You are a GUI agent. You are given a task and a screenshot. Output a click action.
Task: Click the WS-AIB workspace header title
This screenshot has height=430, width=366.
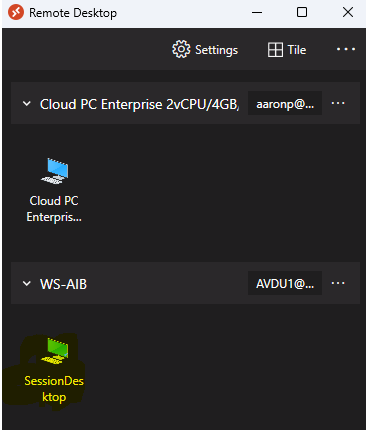tap(63, 284)
